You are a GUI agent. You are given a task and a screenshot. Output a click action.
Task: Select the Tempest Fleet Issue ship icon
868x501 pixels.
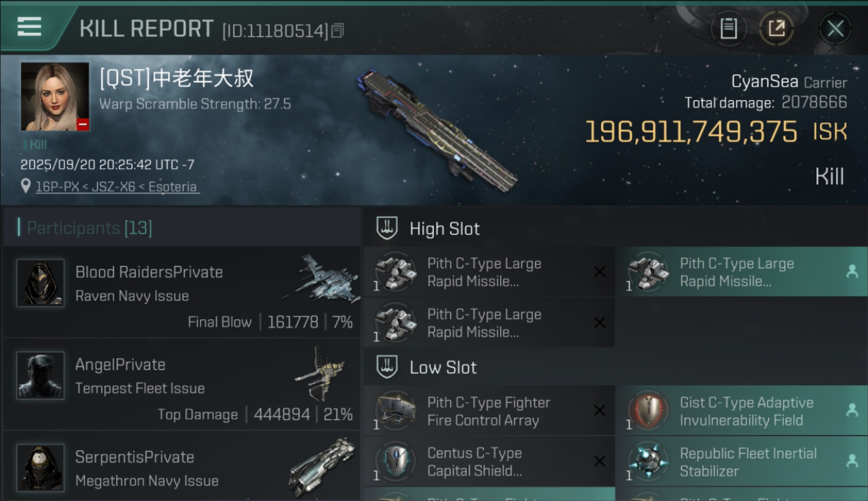(321, 373)
